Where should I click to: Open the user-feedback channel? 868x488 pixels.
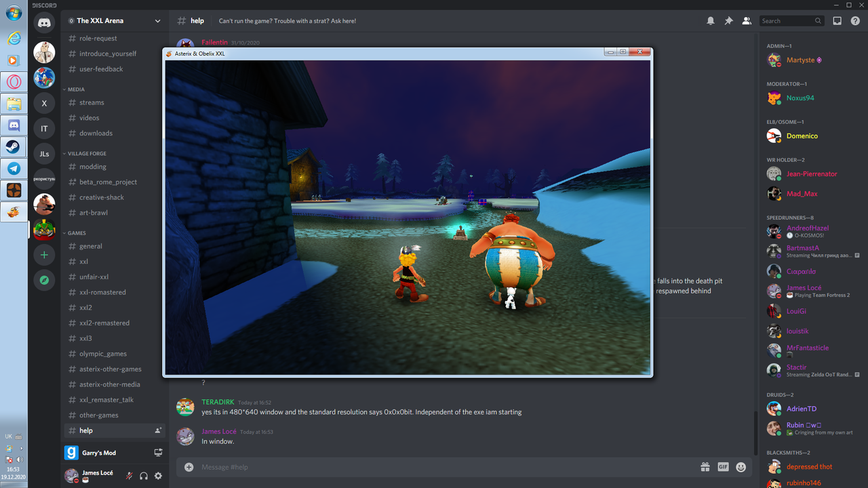point(115,69)
